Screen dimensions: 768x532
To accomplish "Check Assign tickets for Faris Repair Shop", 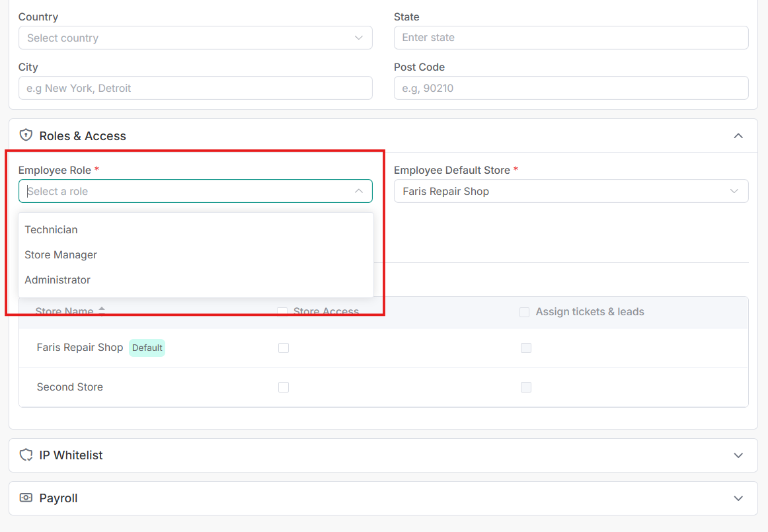I will [x=526, y=348].
